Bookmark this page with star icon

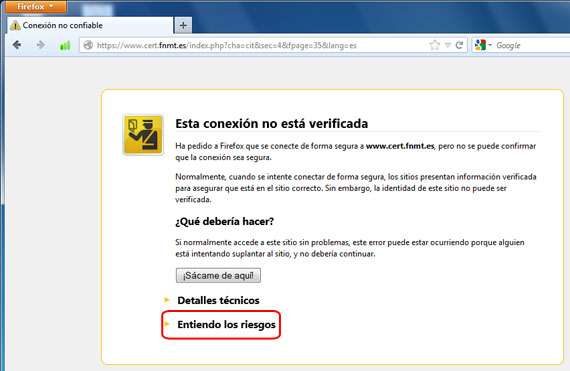(x=434, y=45)
